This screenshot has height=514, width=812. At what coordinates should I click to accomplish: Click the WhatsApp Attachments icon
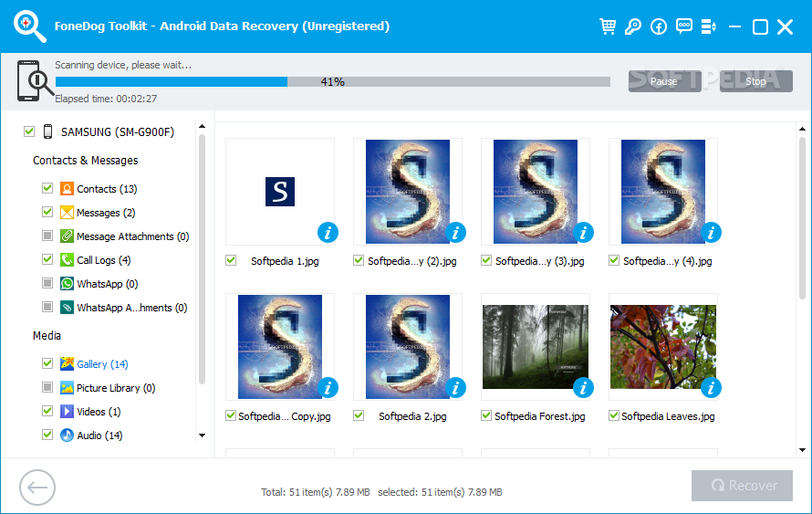[x=67, y=308]
